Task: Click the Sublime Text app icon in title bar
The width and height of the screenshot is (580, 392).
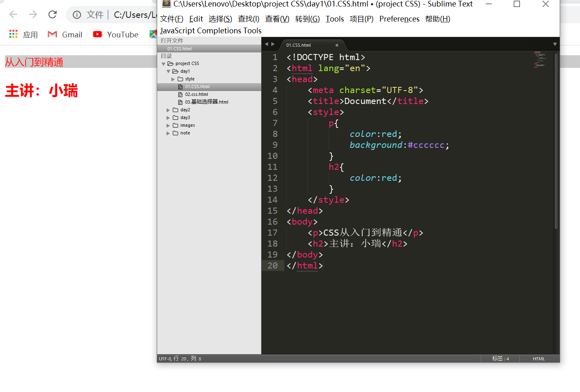Action: [166, 4]
